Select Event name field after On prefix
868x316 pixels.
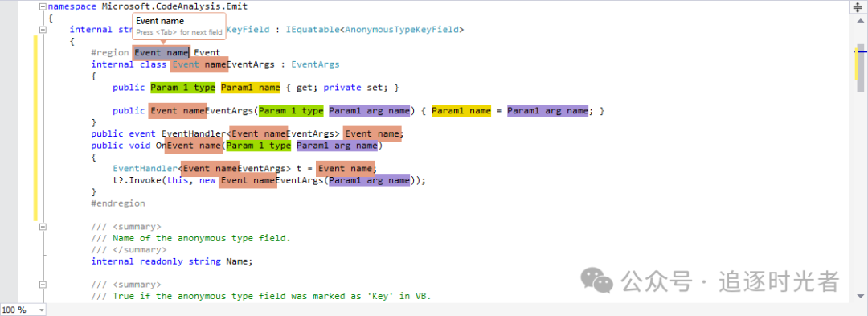pos(194,146)
